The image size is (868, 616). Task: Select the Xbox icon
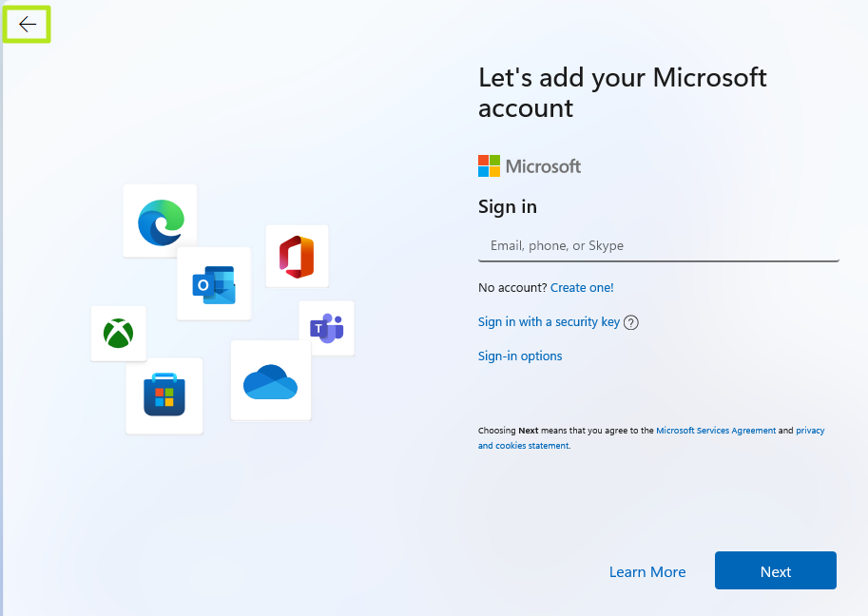tap(118, 334)
